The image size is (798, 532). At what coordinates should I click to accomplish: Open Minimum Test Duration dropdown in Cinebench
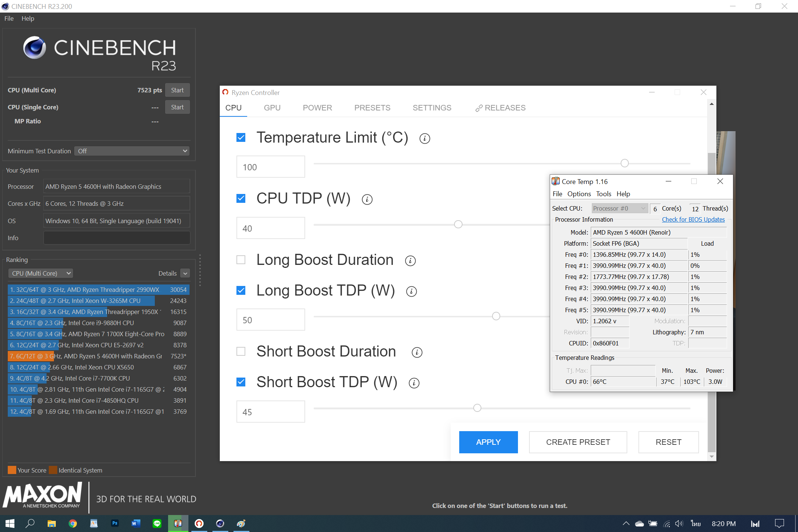point(132,151)
